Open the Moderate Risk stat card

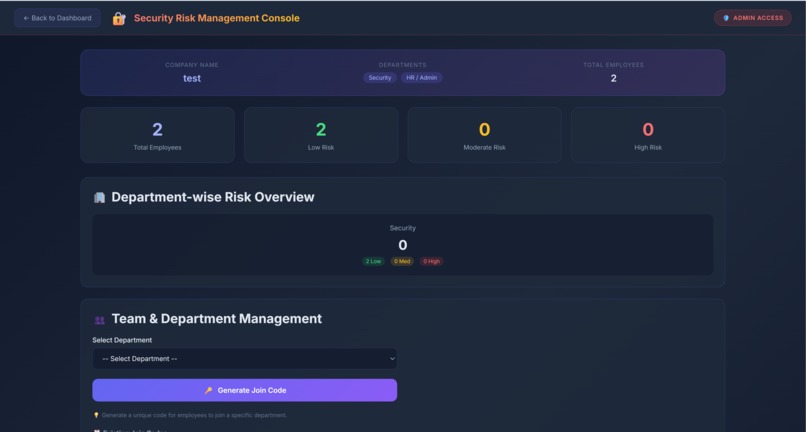click(484, 135)
